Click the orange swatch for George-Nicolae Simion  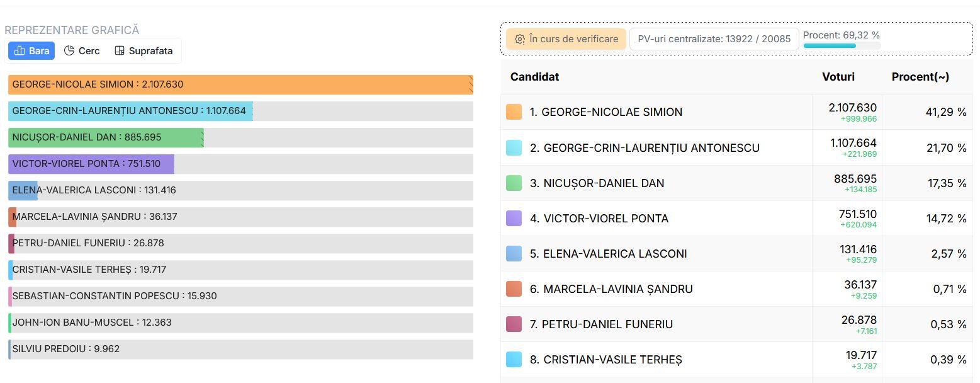coord(514,112)
